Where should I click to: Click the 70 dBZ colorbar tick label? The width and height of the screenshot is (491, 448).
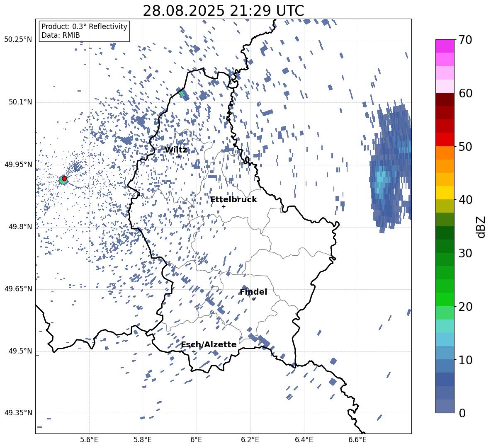point(465,40)
